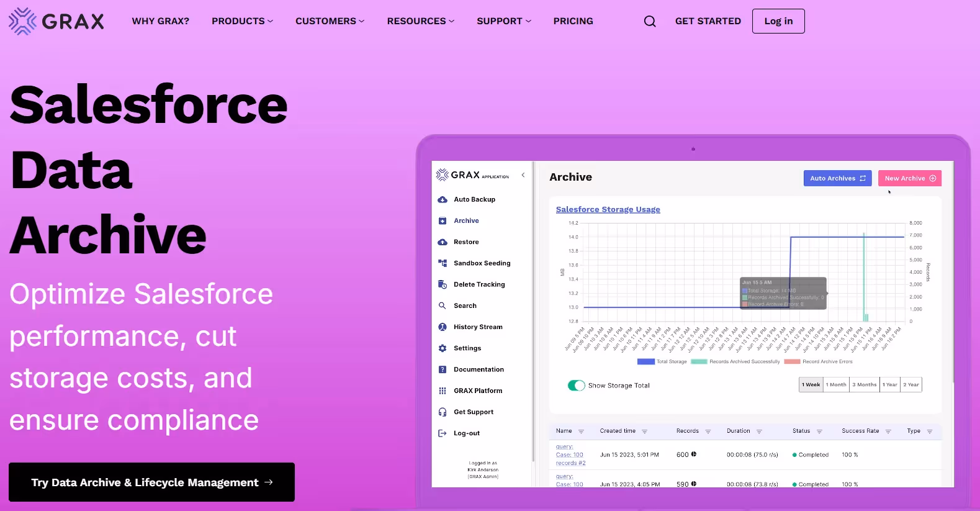Toggle Records Archived Successfully legend series
Viewport: 980px width, 511px height.
735,361
